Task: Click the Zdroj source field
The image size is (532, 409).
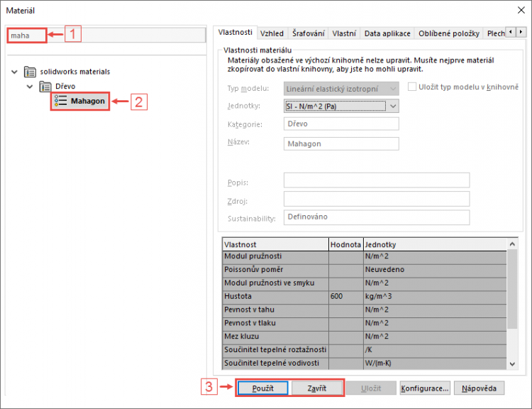Action: tap(377, 199)
